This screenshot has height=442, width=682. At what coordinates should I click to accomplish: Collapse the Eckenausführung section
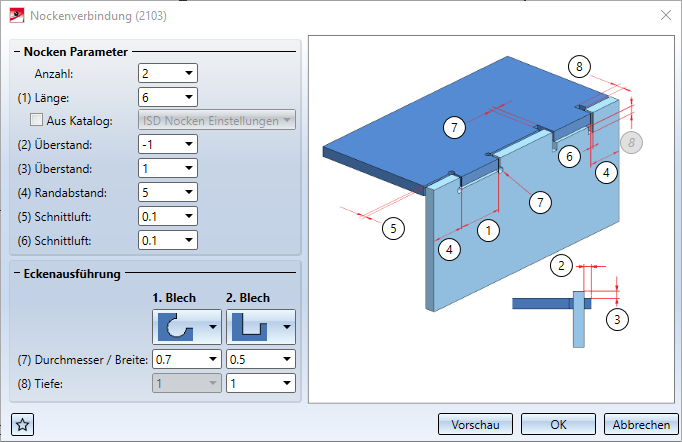pos(17,274)
